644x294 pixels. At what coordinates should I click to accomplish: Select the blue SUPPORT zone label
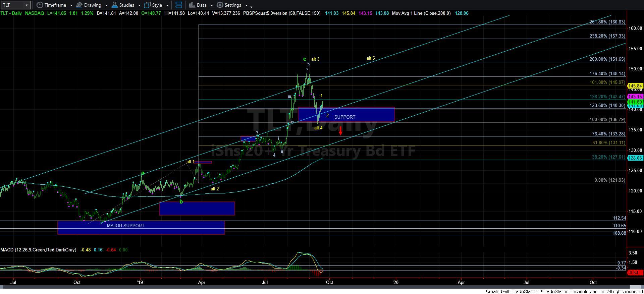click(344, 117)
